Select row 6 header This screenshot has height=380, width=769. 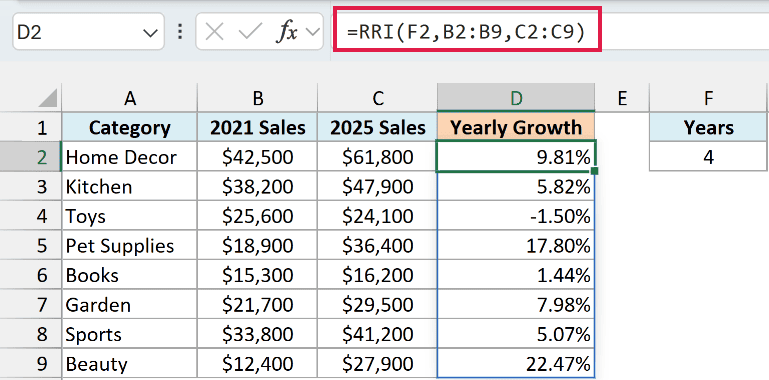31,275
